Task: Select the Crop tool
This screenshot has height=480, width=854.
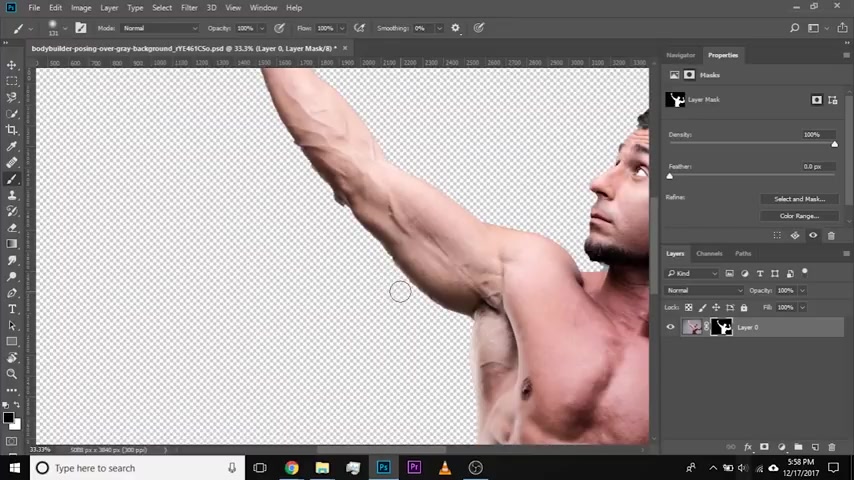Action: pyautogui.click(x=11, y=130)
